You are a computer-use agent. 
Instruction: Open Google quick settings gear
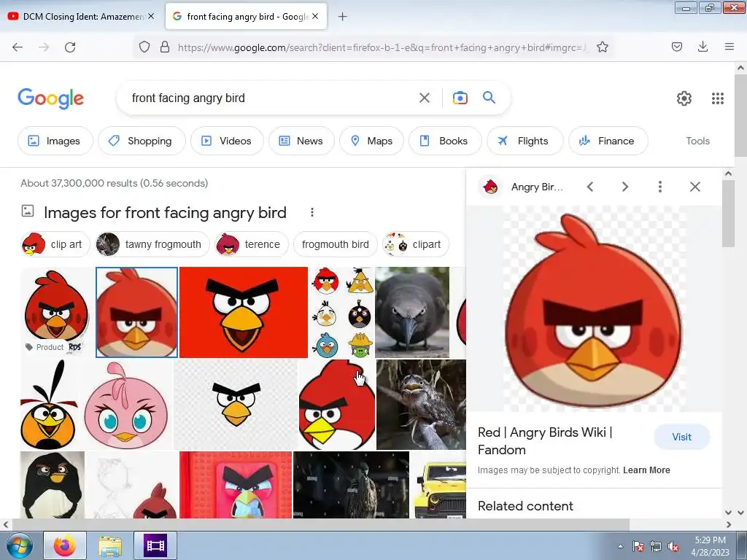684,98
